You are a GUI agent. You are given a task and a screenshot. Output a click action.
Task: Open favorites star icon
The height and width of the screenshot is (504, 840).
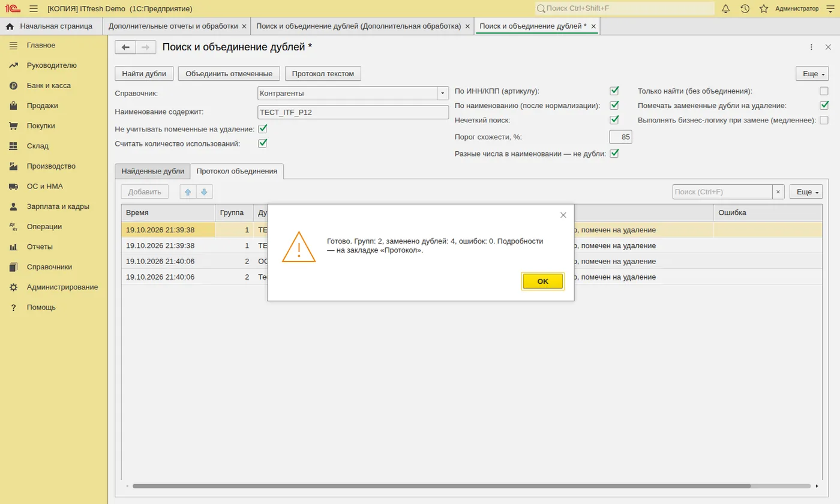tap(764, 8)
